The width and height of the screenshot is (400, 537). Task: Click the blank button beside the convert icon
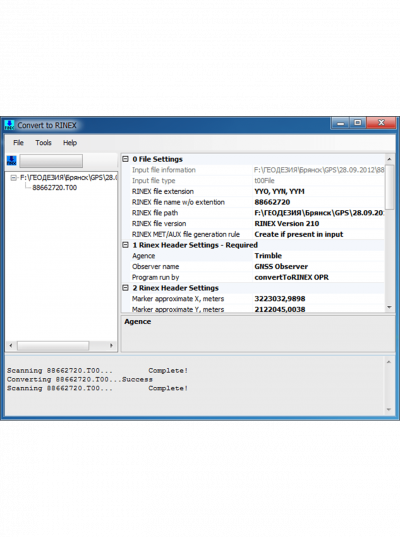[x=51, y=161]
